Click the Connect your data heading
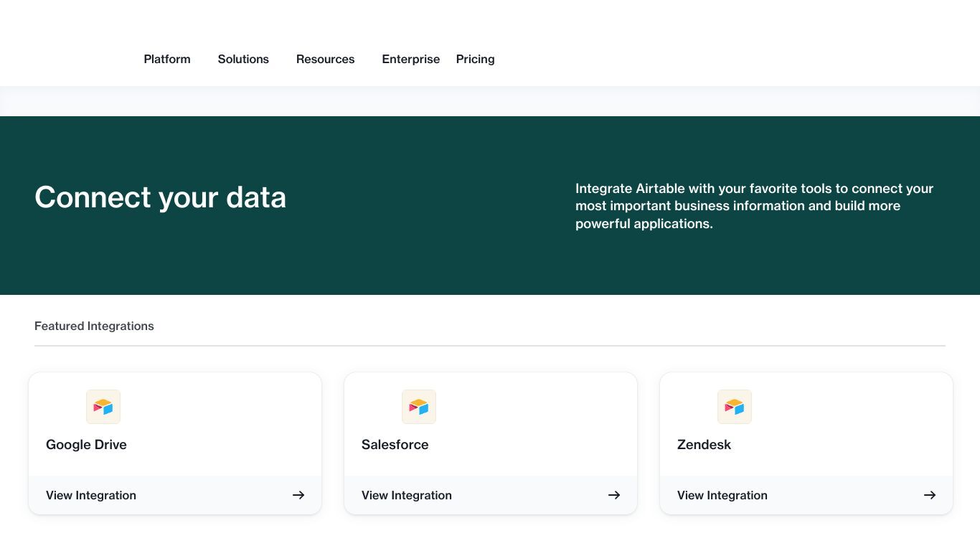Viewport: 980px width, 551px height. (161, 197)
